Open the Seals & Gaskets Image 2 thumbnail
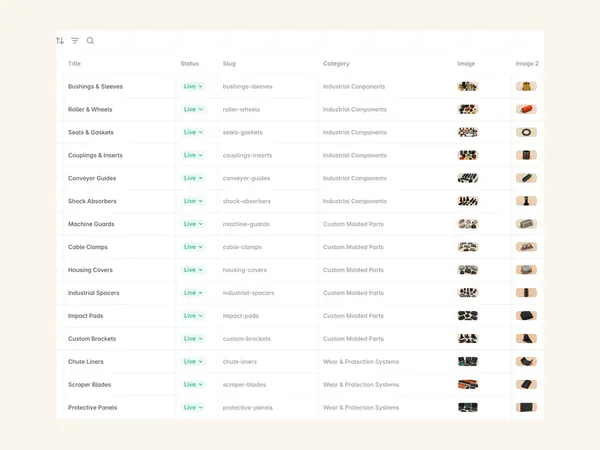This screenshot has width=600, height=450. point(526,132)
